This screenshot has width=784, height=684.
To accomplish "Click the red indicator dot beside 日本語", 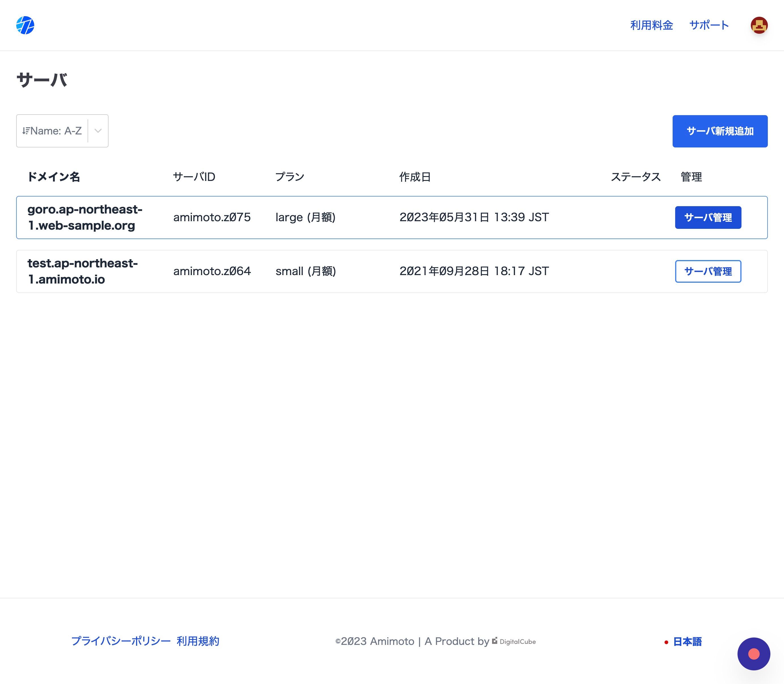I will pyautogui.click(x=666, y=642).
